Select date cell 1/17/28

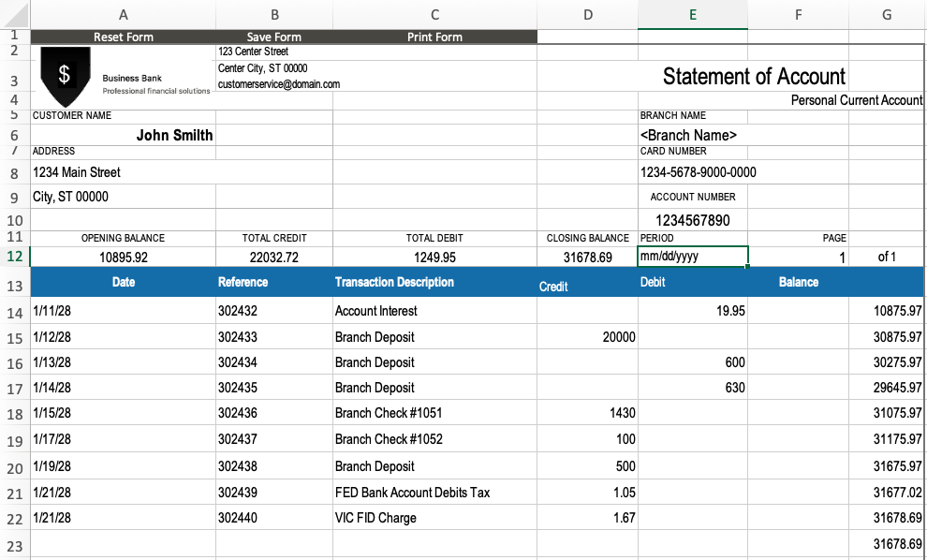pos(123,439)
